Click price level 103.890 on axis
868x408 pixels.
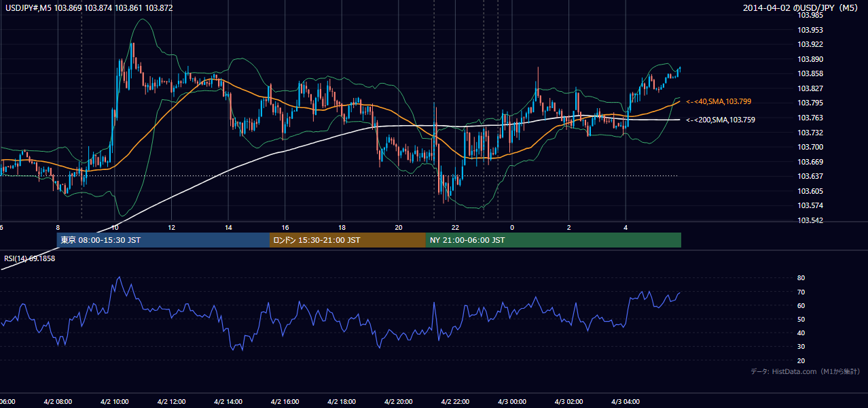[811, 59]
